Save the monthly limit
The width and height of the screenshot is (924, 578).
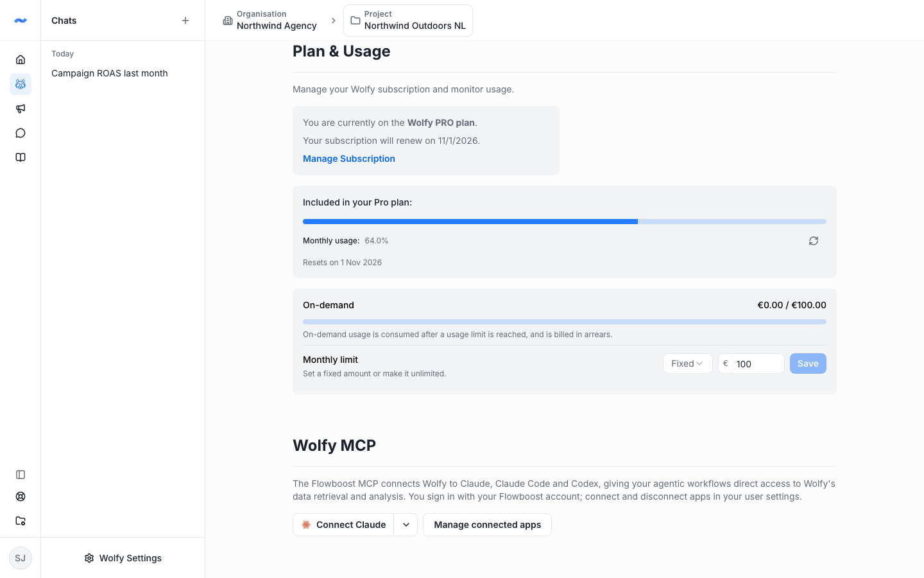[808, 363]
